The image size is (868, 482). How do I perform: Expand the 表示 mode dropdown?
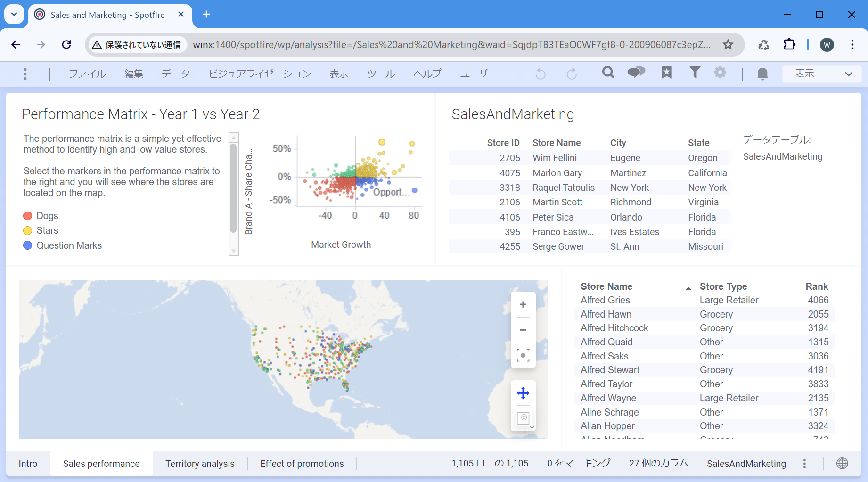pyautogui.click(x=822, y=74)
